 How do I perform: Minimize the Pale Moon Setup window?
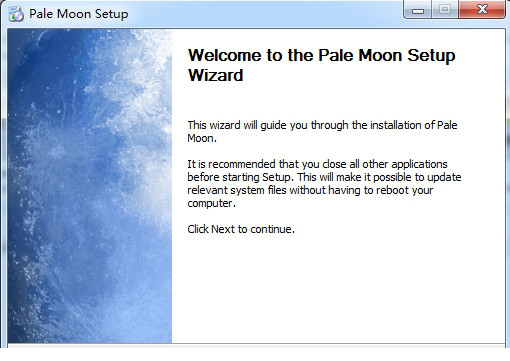click(x=418, y=9)
